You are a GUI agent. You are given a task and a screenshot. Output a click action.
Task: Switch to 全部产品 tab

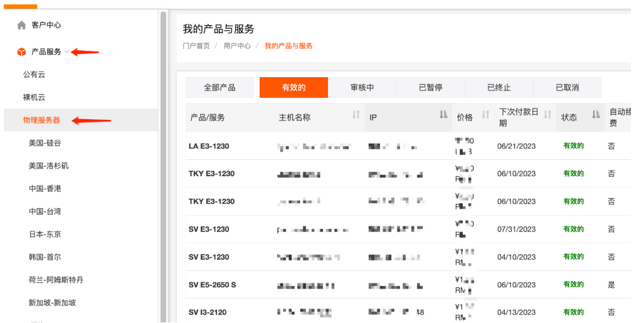coord(219,88)
